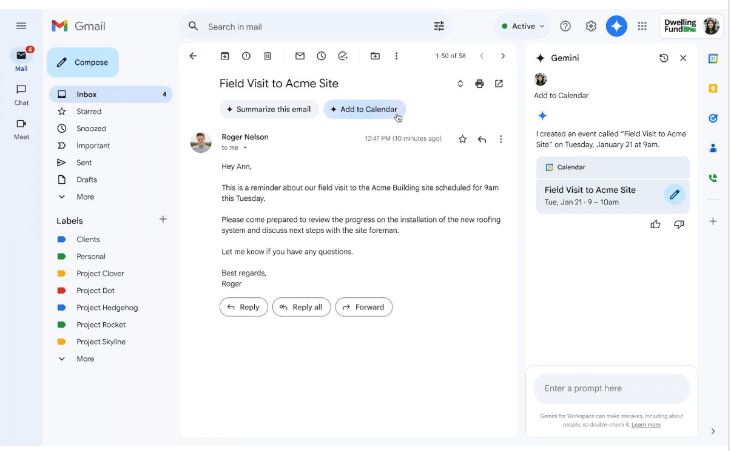The width and height of the screenshot is (730, 451).
Task: Click the Compose button
Action: click(x=82, y=62)
